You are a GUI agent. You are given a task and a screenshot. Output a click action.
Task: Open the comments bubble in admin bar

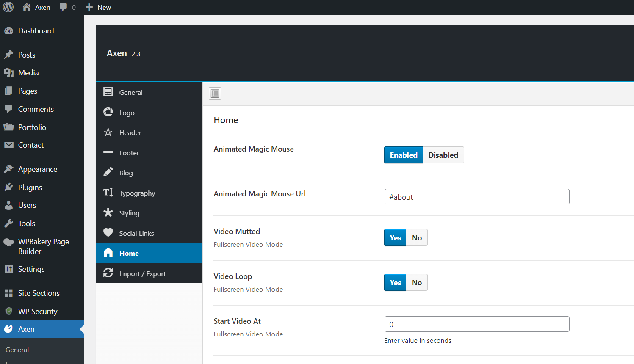click(64, 7)
